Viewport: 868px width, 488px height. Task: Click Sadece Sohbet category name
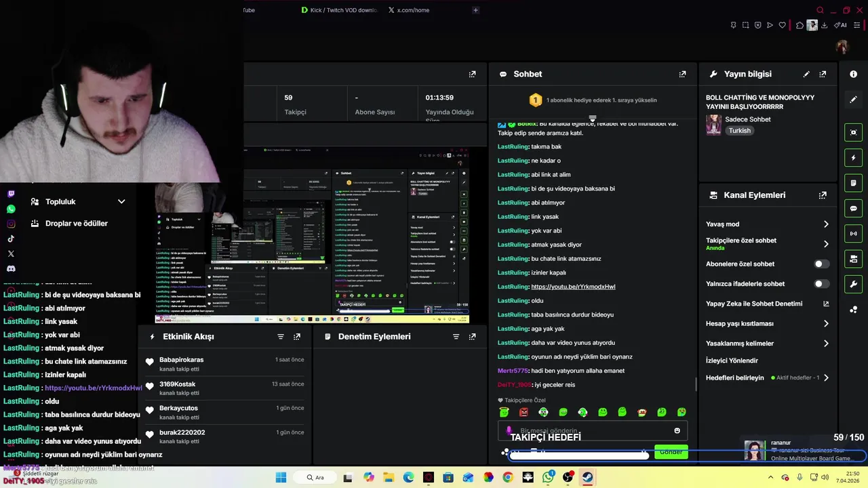click(x=748, y=119)
